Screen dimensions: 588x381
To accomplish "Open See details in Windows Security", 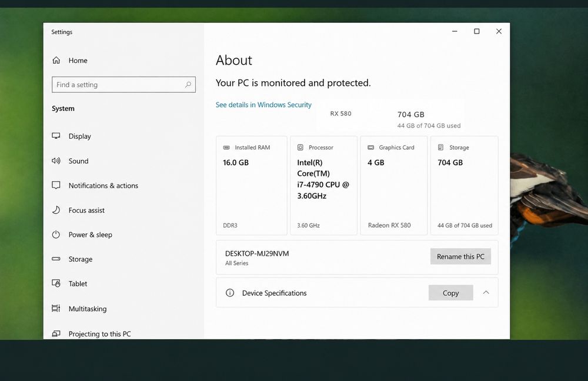I will [x=263, y=105].
